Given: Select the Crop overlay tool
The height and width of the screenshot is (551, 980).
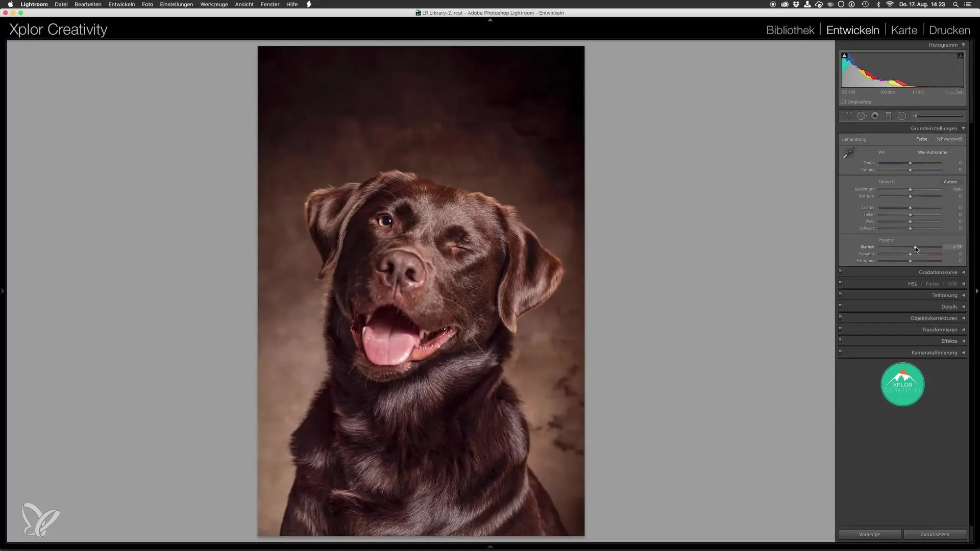Looking at the screenshot, I should 847,116.
